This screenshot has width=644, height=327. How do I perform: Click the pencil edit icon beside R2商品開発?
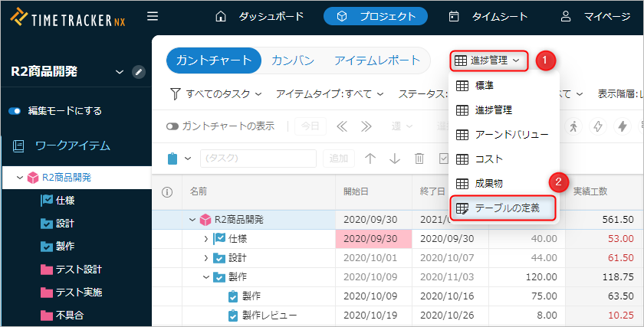point(138,72)
